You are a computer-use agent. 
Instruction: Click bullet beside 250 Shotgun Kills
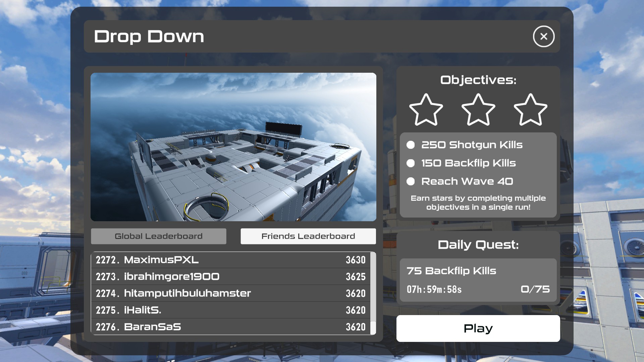coord(411,145)
